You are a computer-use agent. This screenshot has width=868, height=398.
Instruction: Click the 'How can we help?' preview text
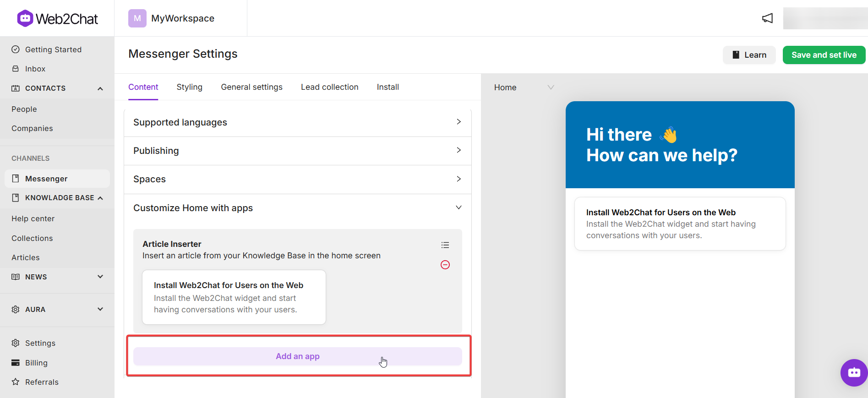point(662,156)
